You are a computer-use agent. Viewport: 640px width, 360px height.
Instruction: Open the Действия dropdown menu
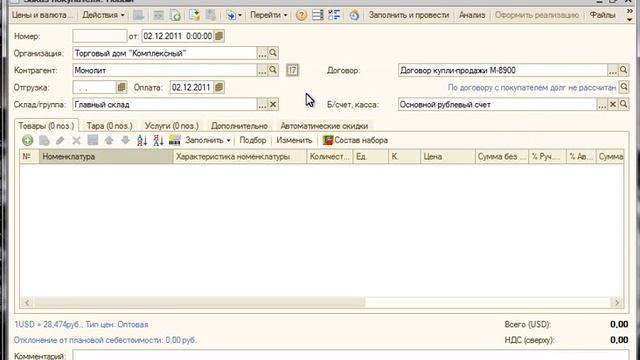[x=103, y=15]
